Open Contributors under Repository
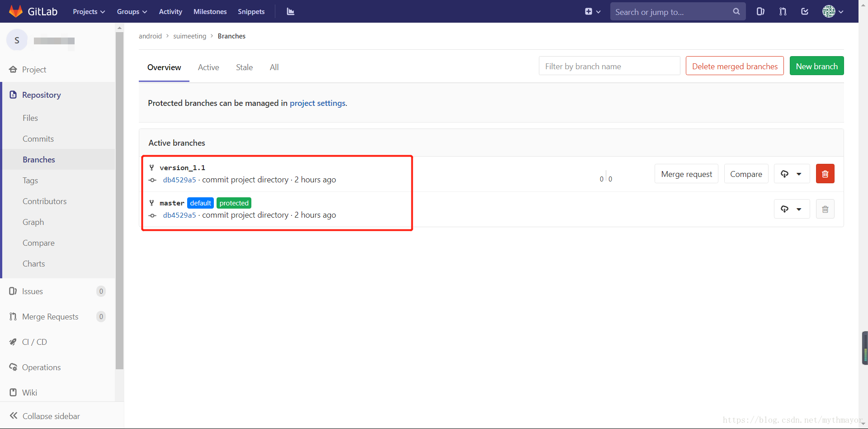Image resolution: width=868 pixels, height=429 pixels. pyautogui.click(x=45, y=201)
